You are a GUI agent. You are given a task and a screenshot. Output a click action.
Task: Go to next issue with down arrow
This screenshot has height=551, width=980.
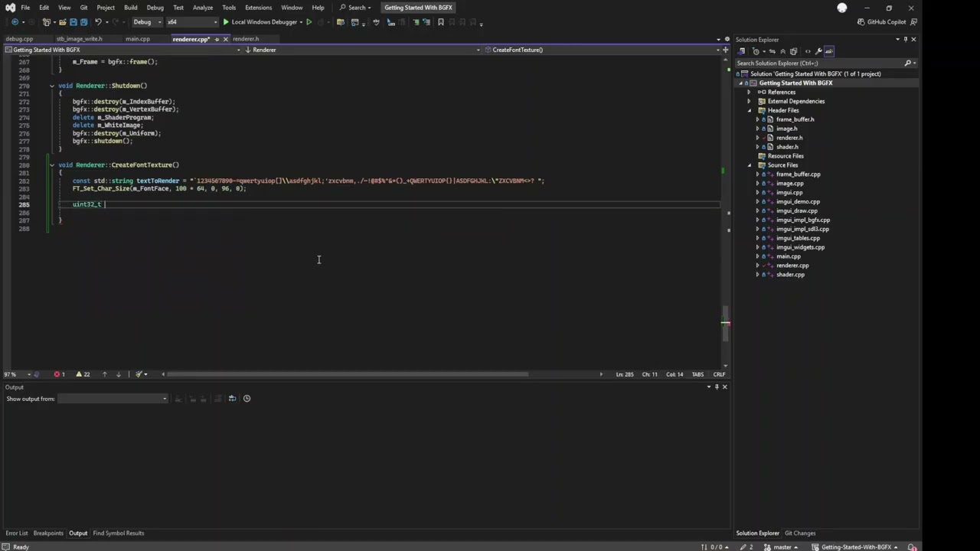[118, 374]
